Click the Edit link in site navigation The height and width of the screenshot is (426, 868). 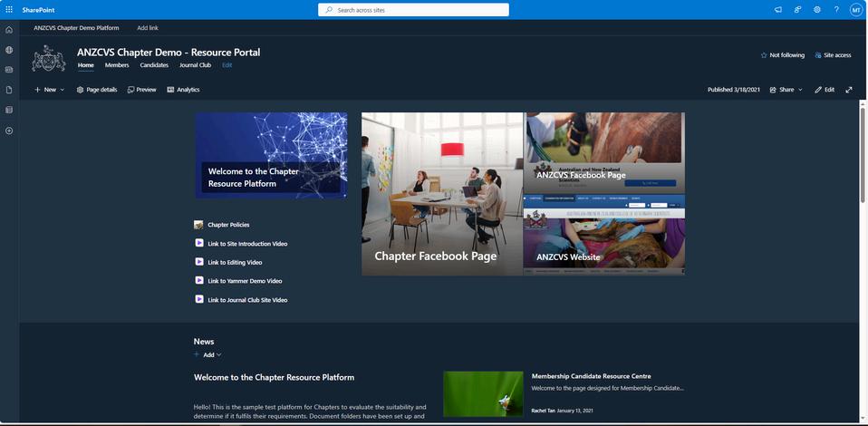click(x=227, y=65)
